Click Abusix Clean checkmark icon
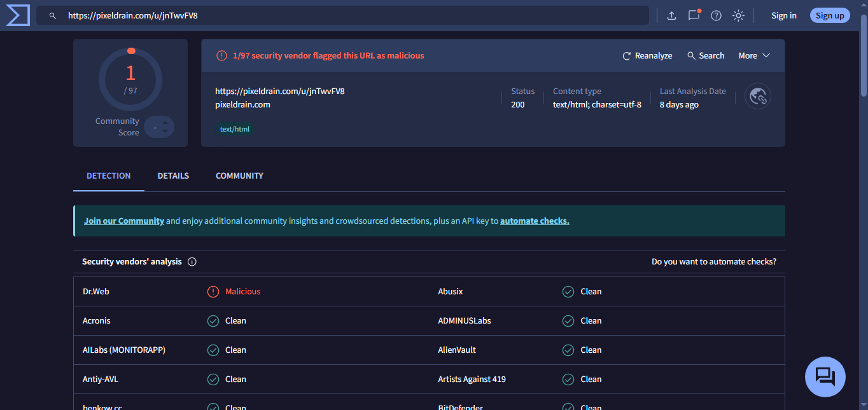 click(568, 292)
